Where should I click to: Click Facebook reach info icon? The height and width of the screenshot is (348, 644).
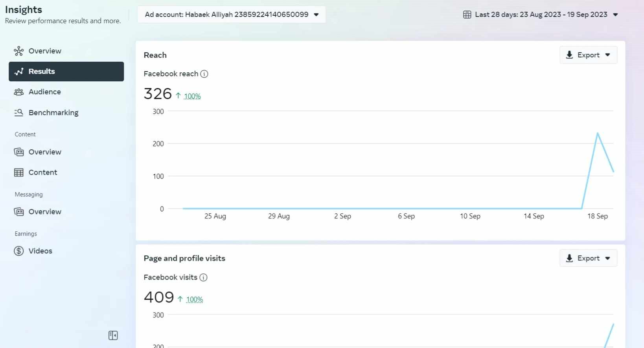click(204, 74)
